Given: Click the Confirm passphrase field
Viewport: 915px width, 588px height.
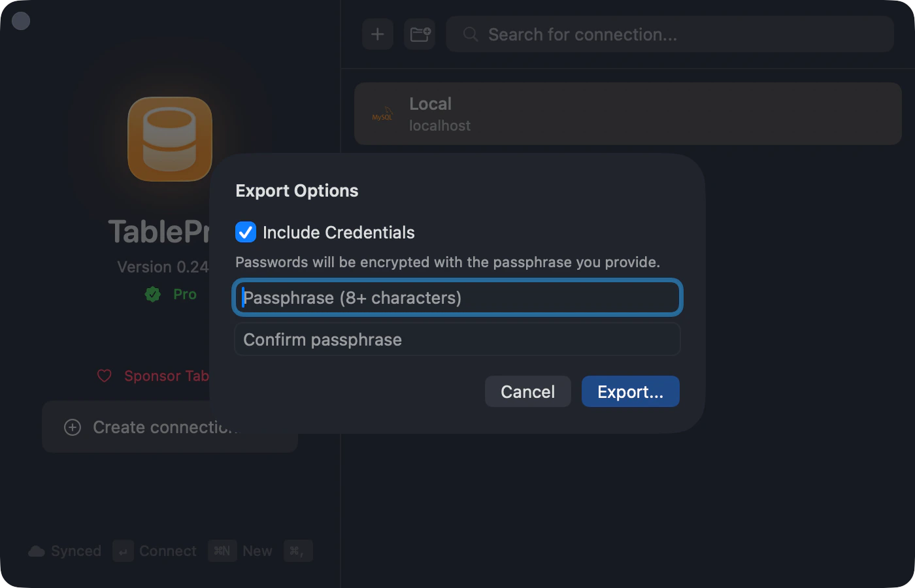Looking at the screenshot, I should [x=457, y=339].
